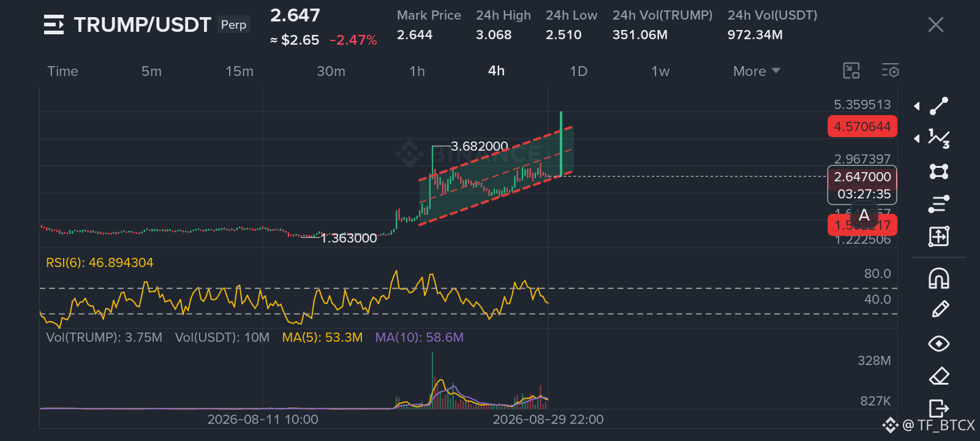The image size is (980, 441).
Task: Click the 2026-08-29 22:00 date label
Action: 548,420
